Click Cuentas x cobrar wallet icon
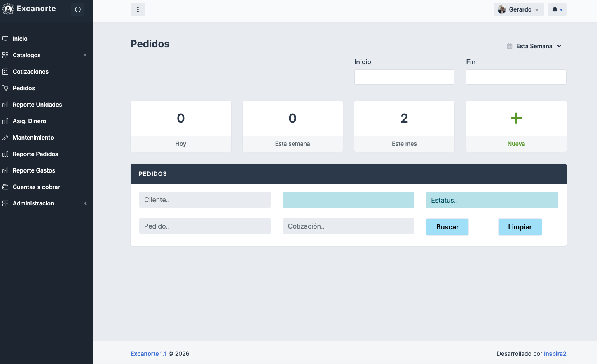Image resolution: width=597 pixels, height=364 pixels. [5, 187]
